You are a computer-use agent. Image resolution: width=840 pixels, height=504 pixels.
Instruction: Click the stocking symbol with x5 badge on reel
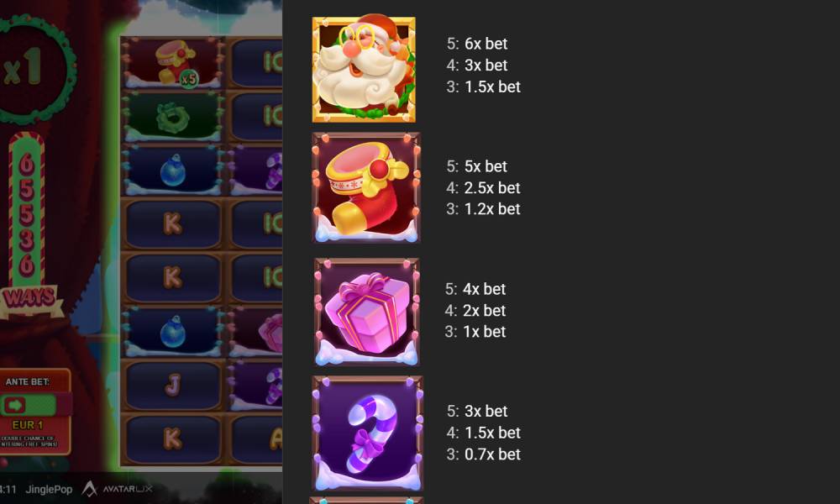click(x=172, y=63)
